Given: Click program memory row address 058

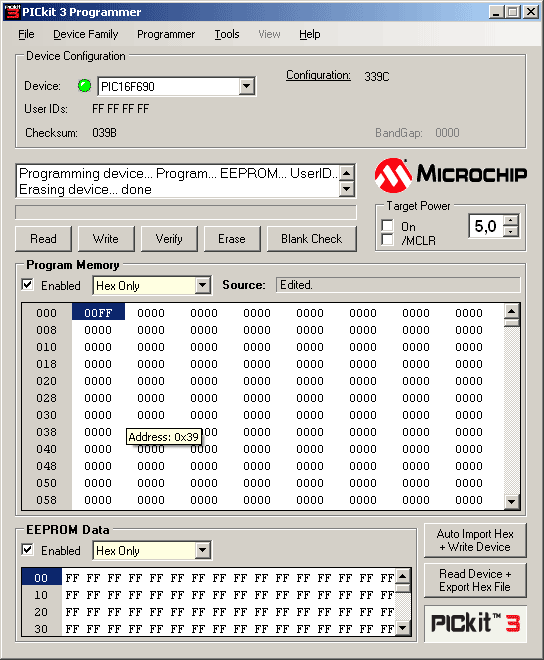Looking at the screenshot, I should (46, 500).
